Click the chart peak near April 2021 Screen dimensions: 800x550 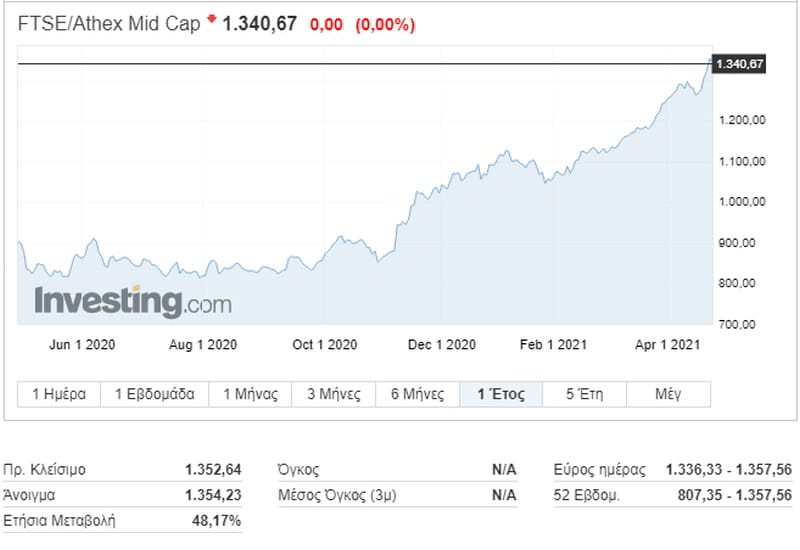710,60
